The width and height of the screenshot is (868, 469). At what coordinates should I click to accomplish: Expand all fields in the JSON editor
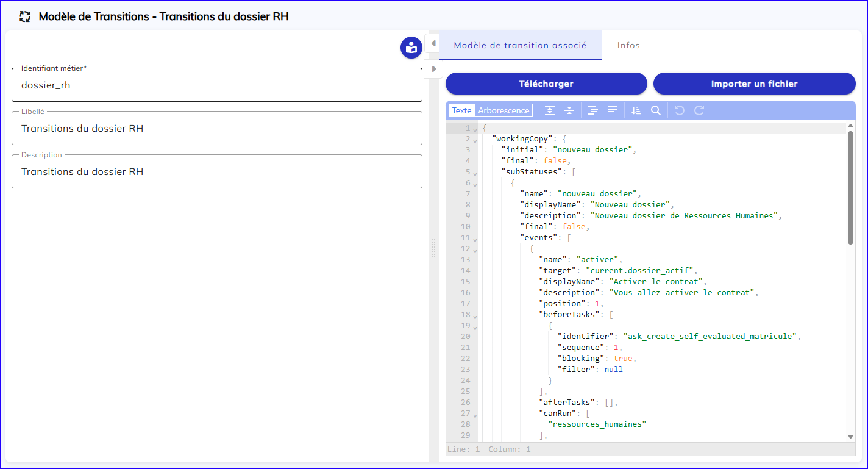tap(550, 110)
